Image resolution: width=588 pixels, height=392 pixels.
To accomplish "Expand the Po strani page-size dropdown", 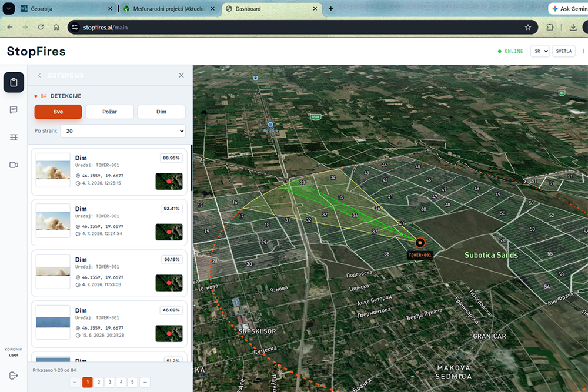I will (x=123, y=131).
